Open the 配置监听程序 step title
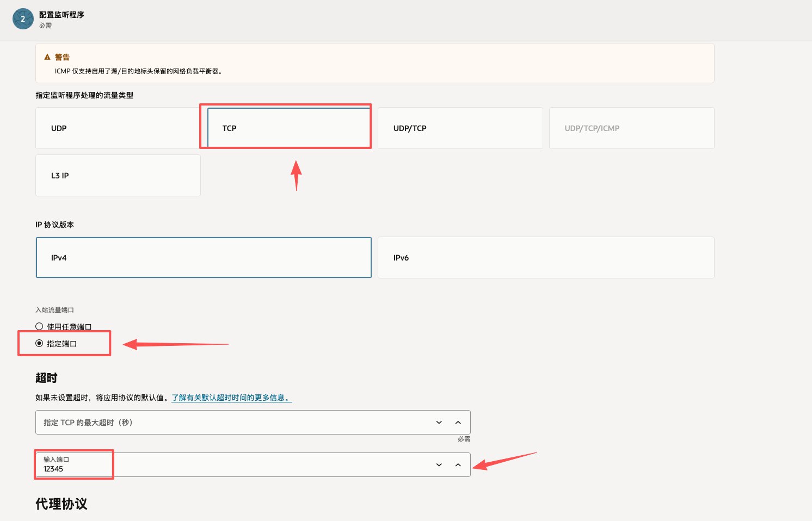This screenshot has width=812, height=521. coord(61,15)
